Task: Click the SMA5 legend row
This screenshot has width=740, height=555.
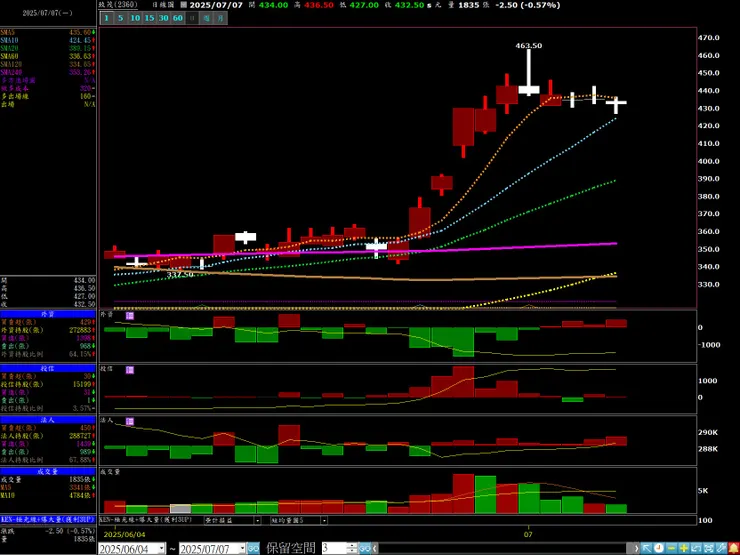Action: [x=48, y=33]
